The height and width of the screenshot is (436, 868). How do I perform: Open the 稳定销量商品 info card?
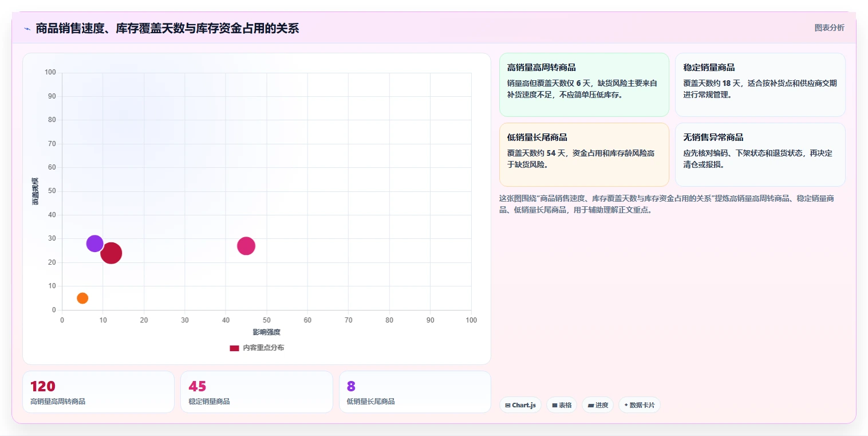click(x=760, y=85)
